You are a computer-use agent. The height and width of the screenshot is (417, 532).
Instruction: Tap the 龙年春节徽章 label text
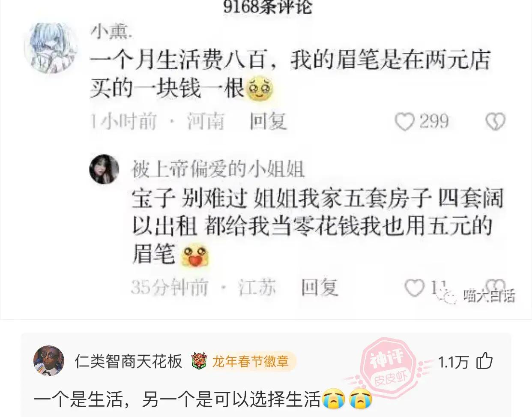tap(251, 361)
